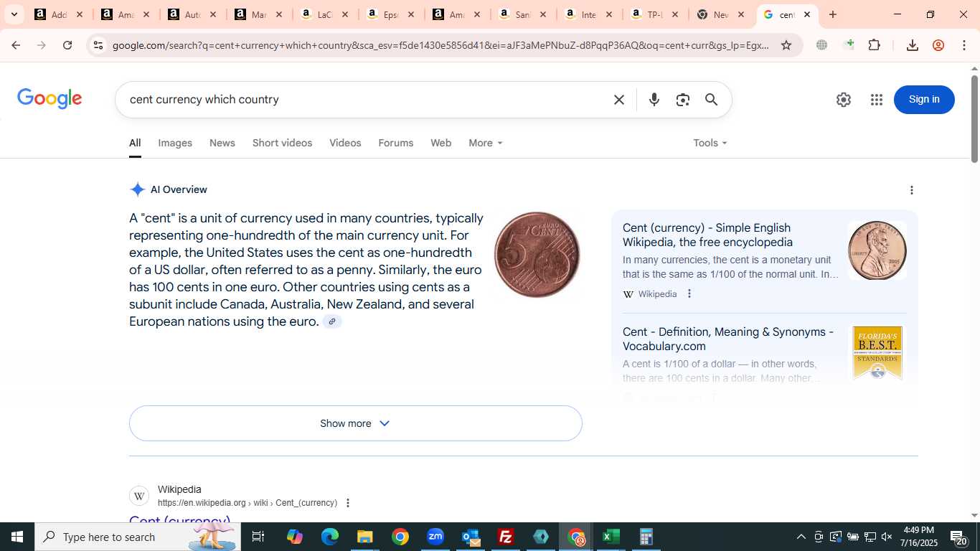Viewport: 980px width, 551px height.
Task: Switch to the Videos tab
Action: [345, 143]
